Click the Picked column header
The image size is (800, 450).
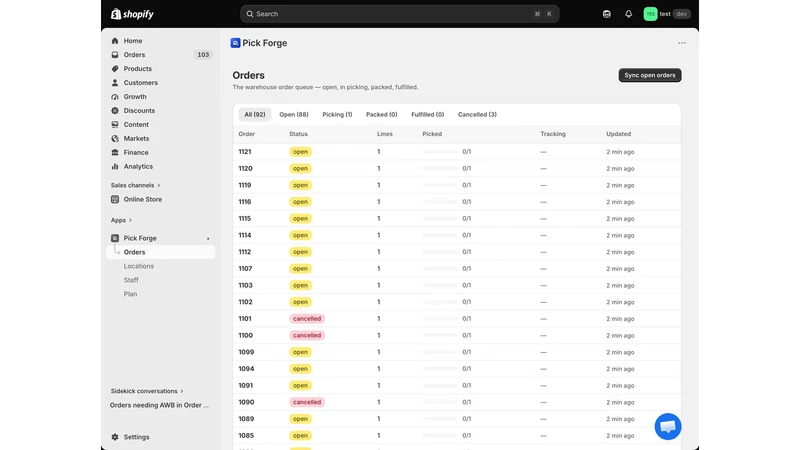[x=432, y=134]
